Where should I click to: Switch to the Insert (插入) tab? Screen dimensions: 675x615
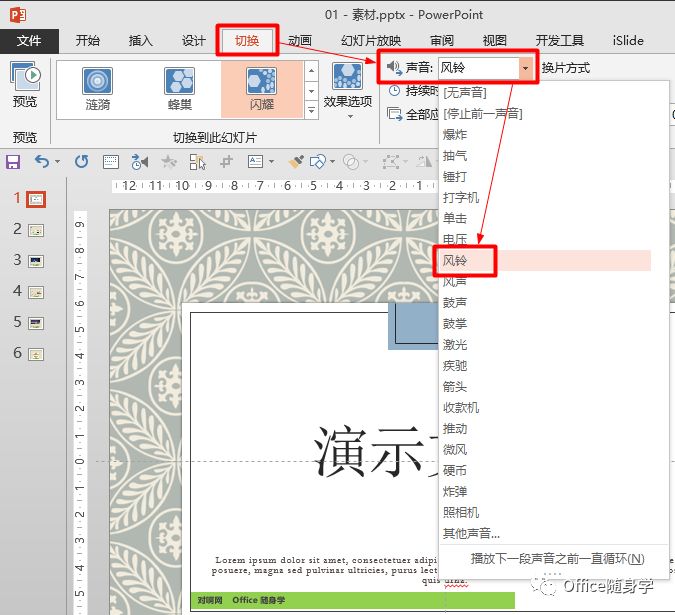pos(141,41)
